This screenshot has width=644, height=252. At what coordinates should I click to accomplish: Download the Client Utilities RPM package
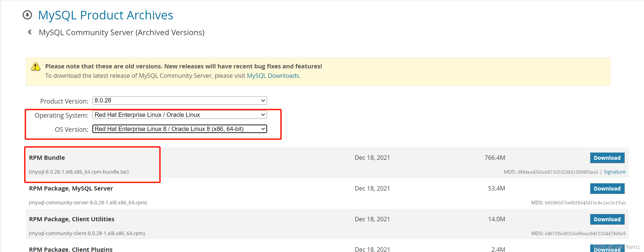coord(607,219)
